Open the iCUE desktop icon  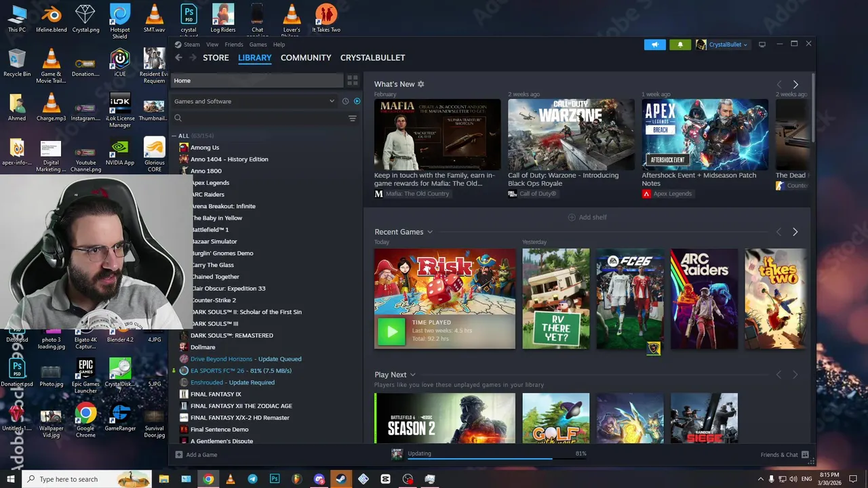(x=120, y=63)
